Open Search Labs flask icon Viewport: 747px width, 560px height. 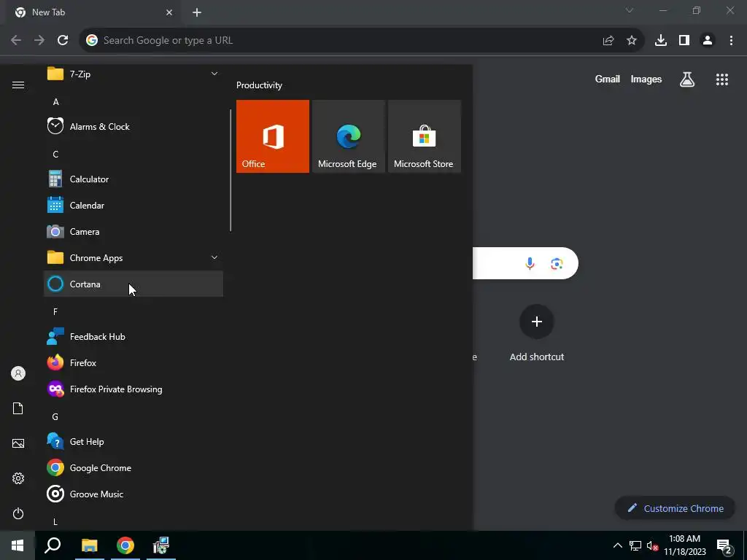pos(687,79)
